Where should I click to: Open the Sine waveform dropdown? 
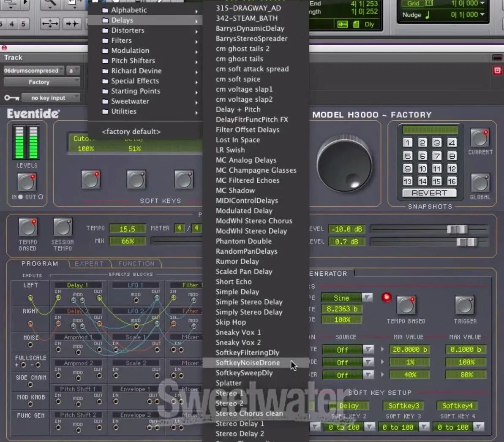click(x=368, y=298)
